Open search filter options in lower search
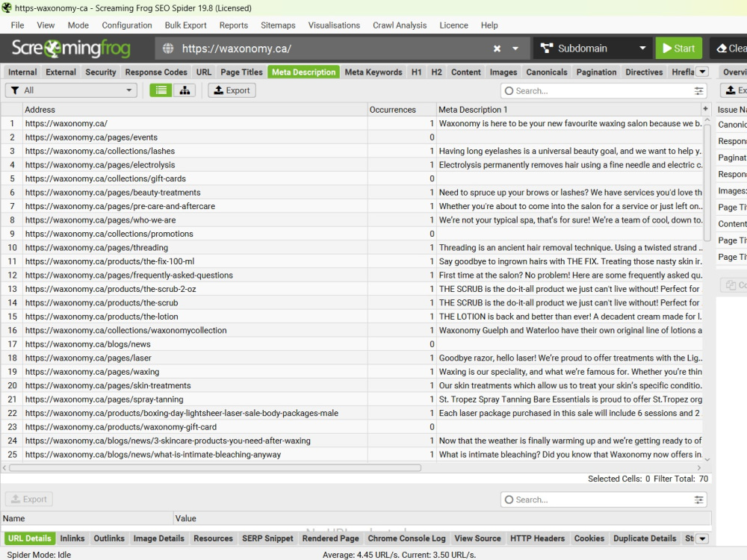747x560 pixels. click(698, 500)
